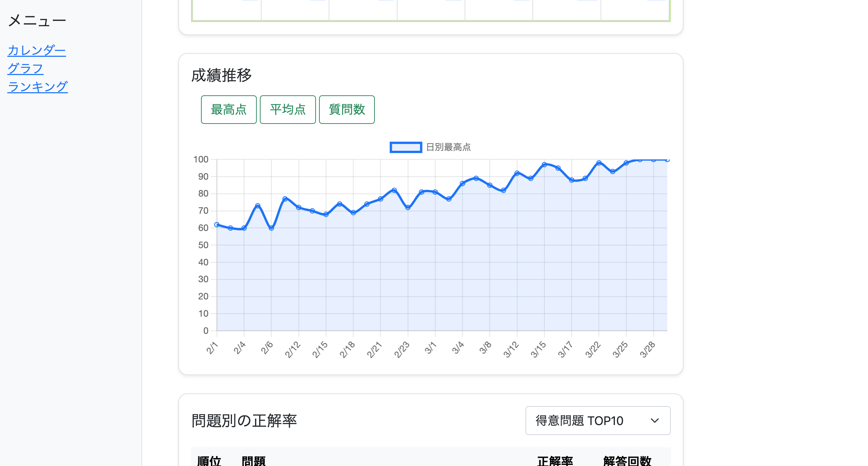This screenshot has height=466, width=868.
Task: Click the first data point at 2/1
Action: (x=217, y=225)
